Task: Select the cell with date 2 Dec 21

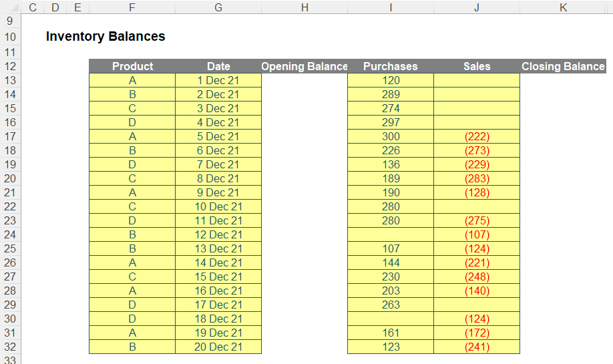Action: tap(218, 94)
